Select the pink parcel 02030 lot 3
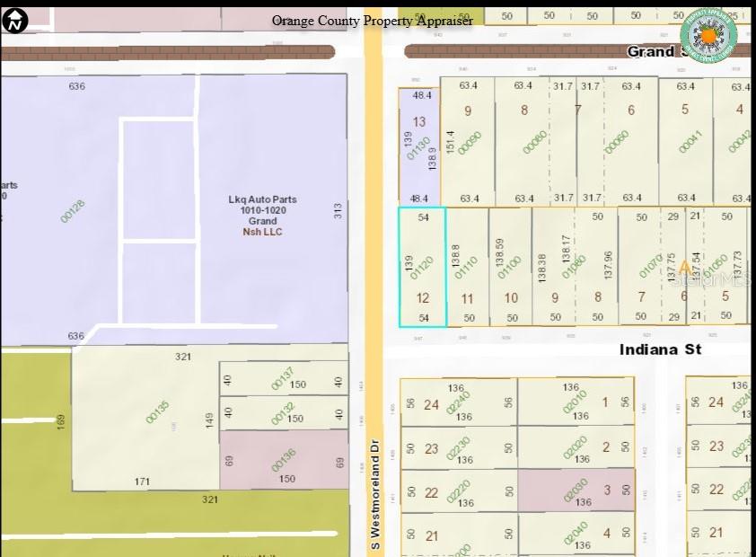This screenshot has width=756, height=557. pyautogui.click(x=576, y=491)
